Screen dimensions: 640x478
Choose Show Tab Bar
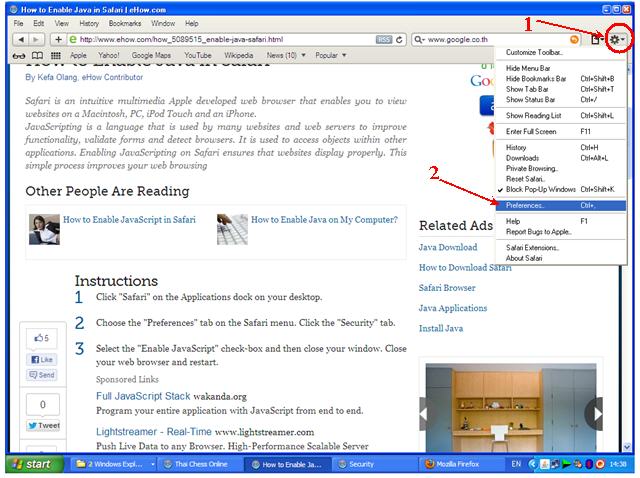pyautogui.click(x=561, y=89)
